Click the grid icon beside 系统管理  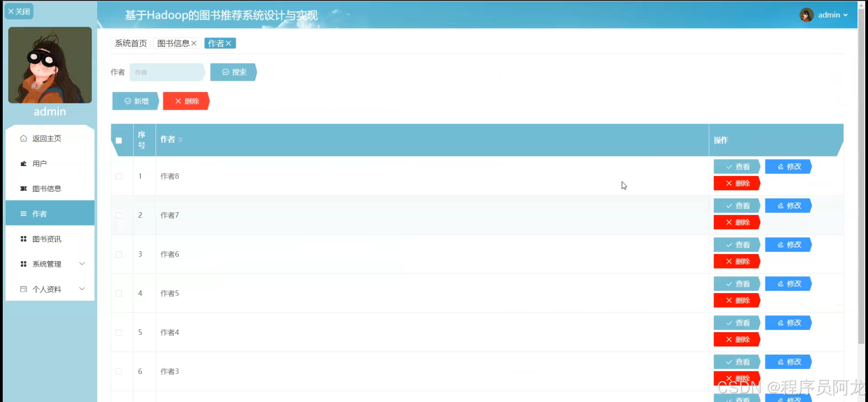point(24,264)
